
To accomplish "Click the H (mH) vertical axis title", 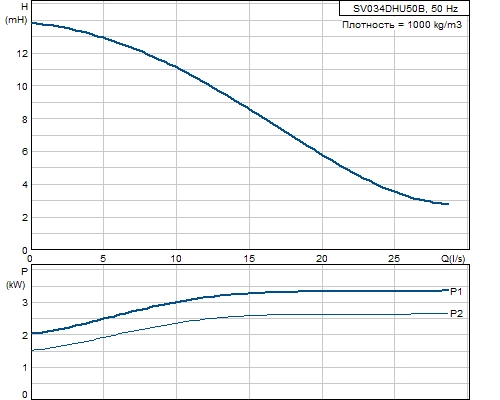I will pos(16,13).
